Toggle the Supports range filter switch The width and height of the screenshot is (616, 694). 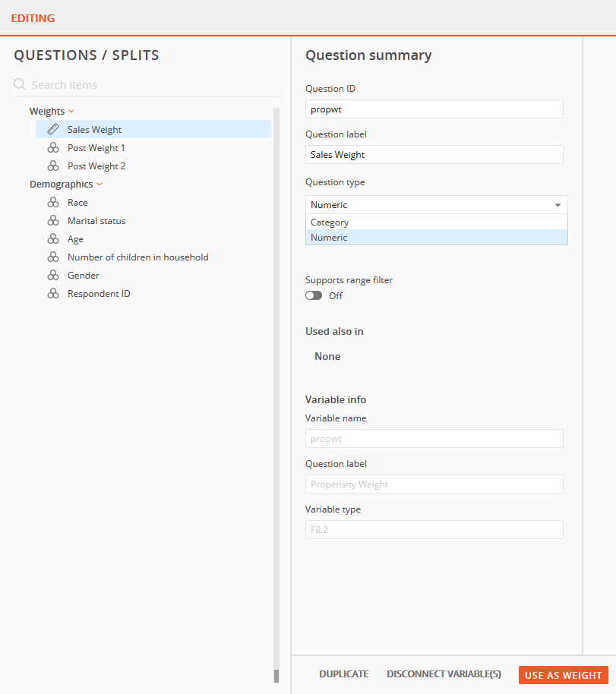(314, 295)
